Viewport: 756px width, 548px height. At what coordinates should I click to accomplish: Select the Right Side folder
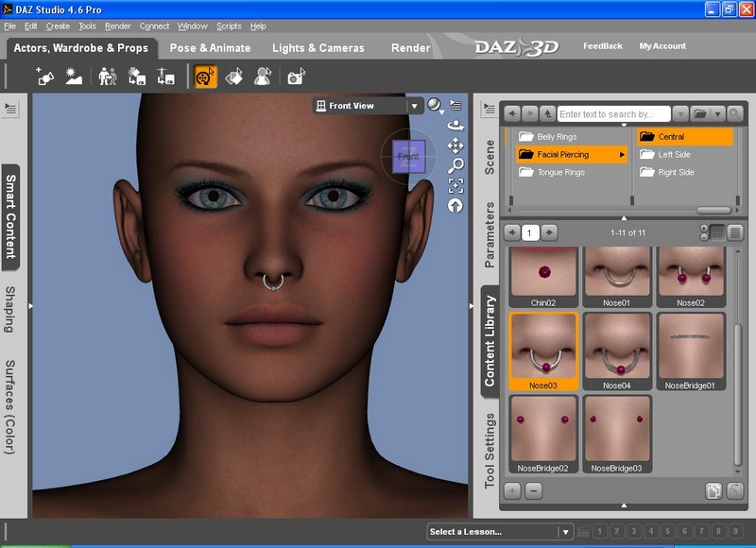(x=684, y=172)
